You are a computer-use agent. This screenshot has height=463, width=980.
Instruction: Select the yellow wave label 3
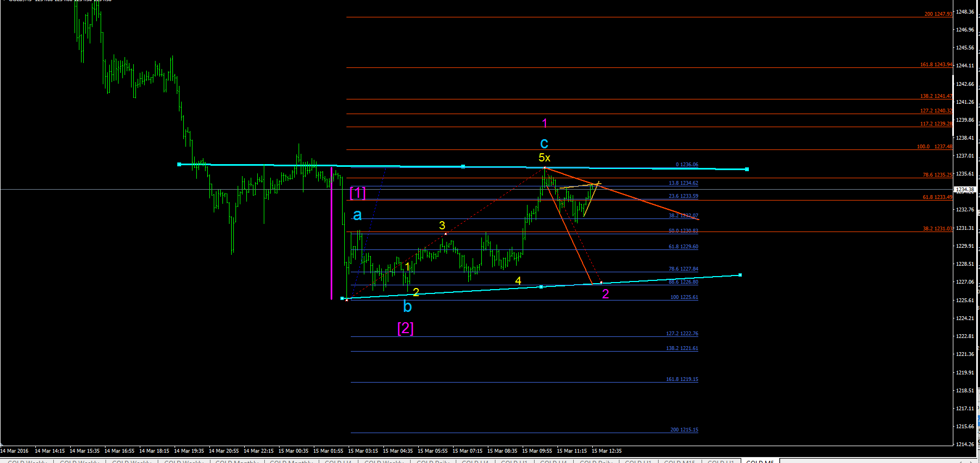click(x=442, y=226)
